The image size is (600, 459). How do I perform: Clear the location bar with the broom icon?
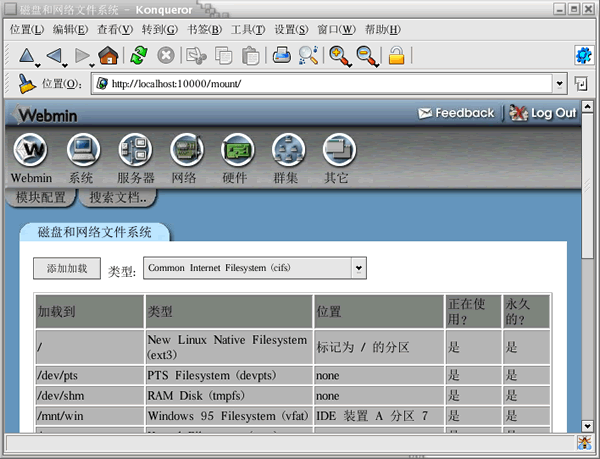coord(26,83)
